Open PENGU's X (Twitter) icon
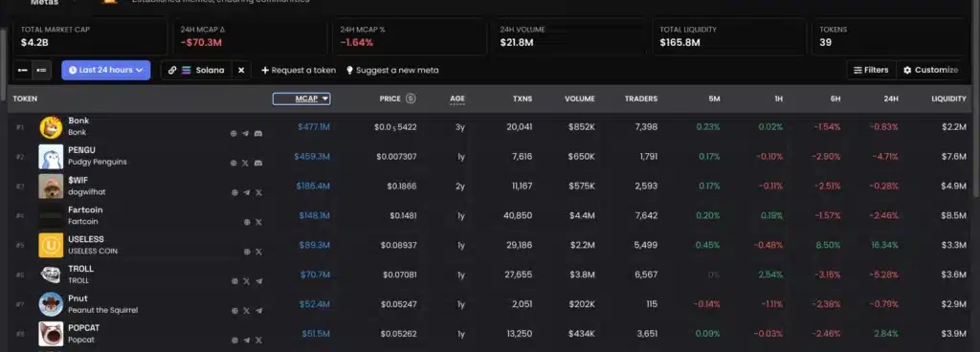 point(246,163)
